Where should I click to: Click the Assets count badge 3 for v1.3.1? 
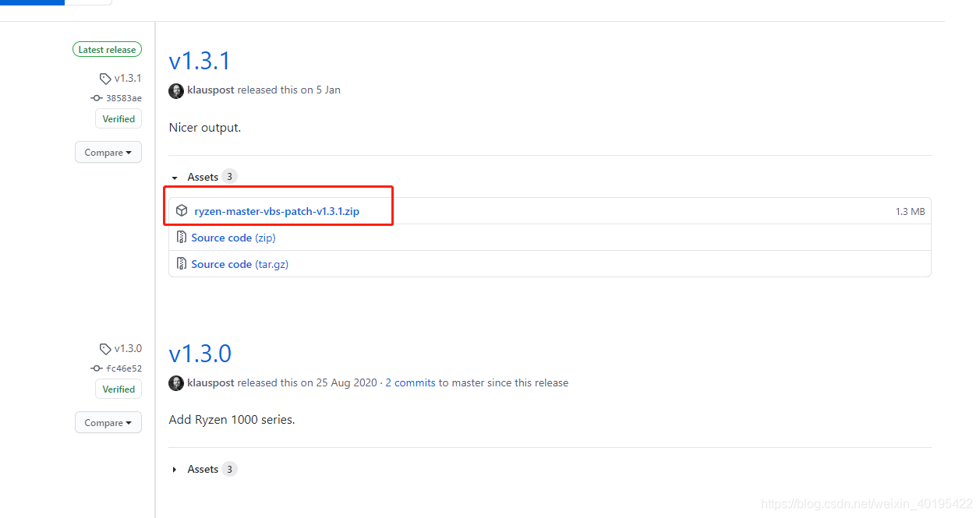[x=229, y=177]
